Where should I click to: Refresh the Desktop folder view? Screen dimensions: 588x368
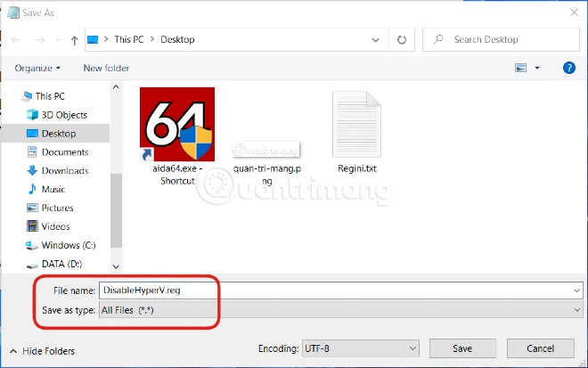[x=402, y=39]
